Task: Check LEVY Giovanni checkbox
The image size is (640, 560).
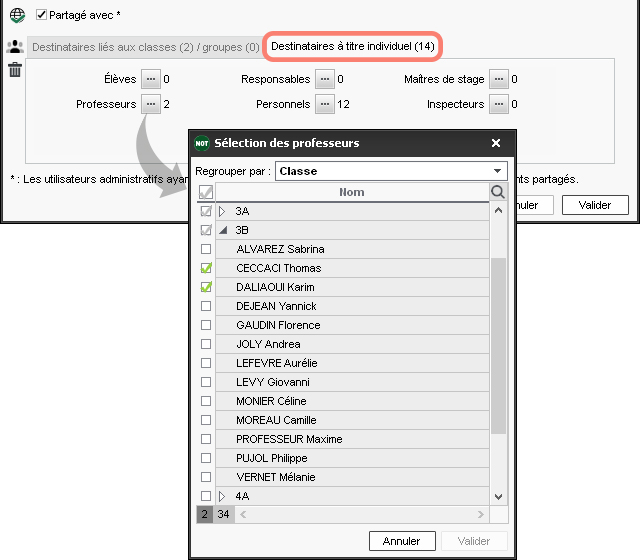Action: (x=206, y=382)
